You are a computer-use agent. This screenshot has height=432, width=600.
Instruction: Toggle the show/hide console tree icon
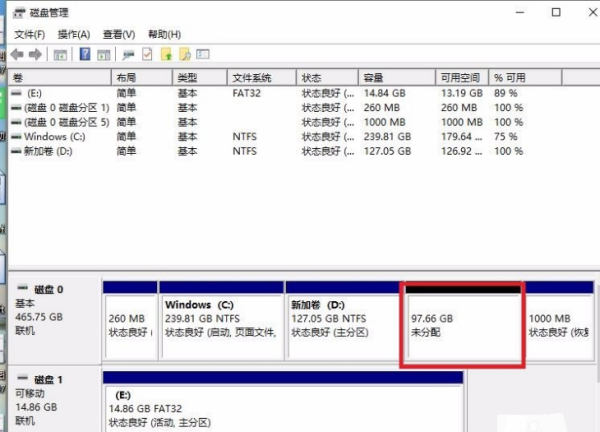[x=60, y=55]
